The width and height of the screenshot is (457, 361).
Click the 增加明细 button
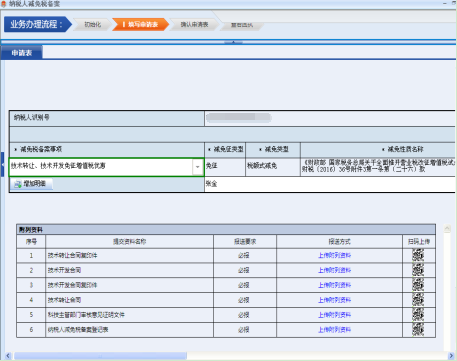coord(31,184)
